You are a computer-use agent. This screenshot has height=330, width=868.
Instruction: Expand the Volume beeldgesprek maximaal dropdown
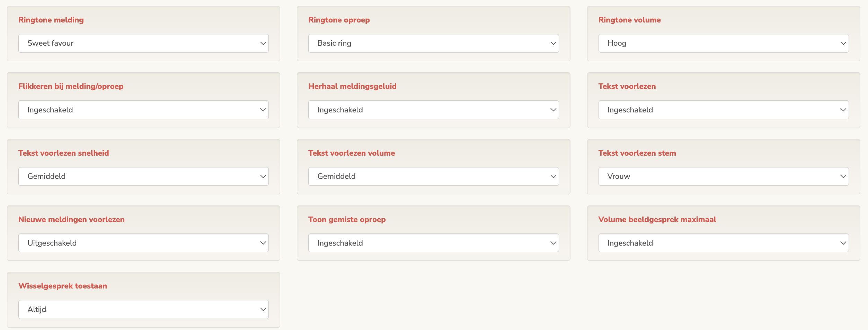click(x=723, y=243)
